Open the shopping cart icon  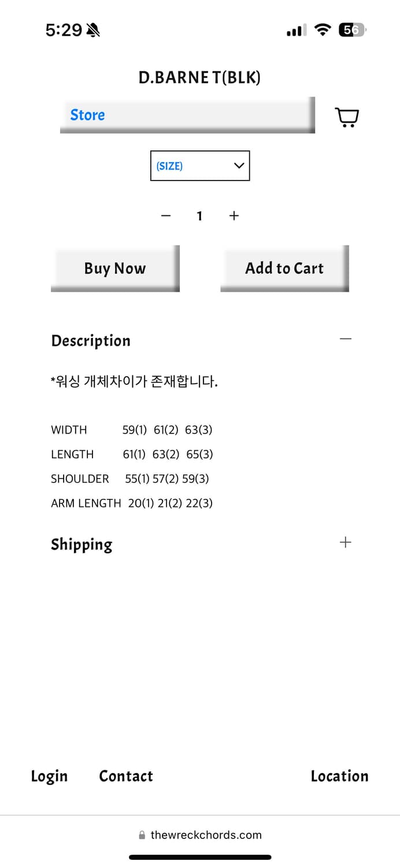pos(347,117)
